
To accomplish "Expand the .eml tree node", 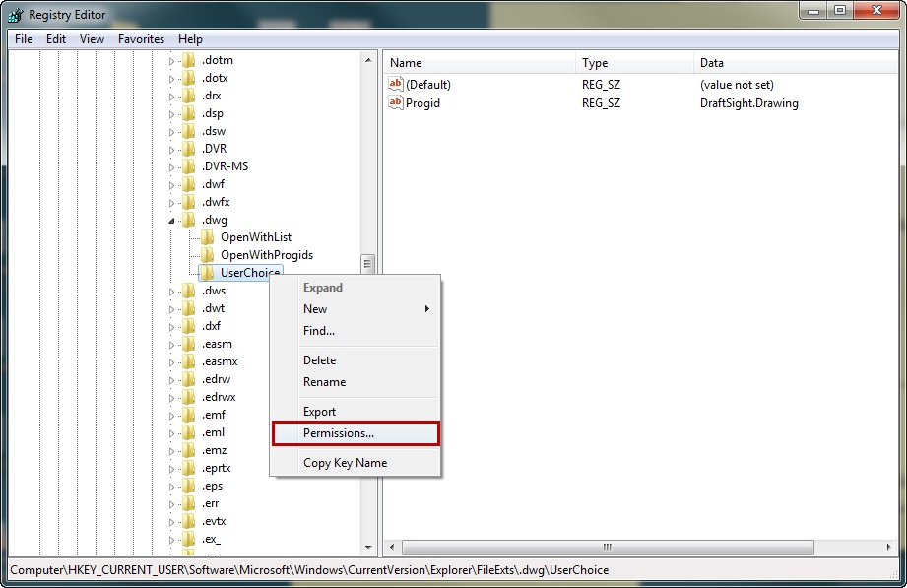I will click(x=171, y=433).
